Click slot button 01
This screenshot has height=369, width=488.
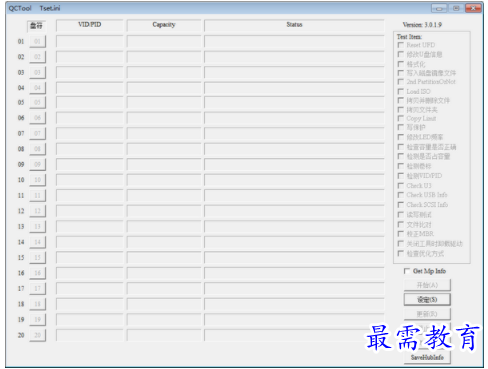37,41
